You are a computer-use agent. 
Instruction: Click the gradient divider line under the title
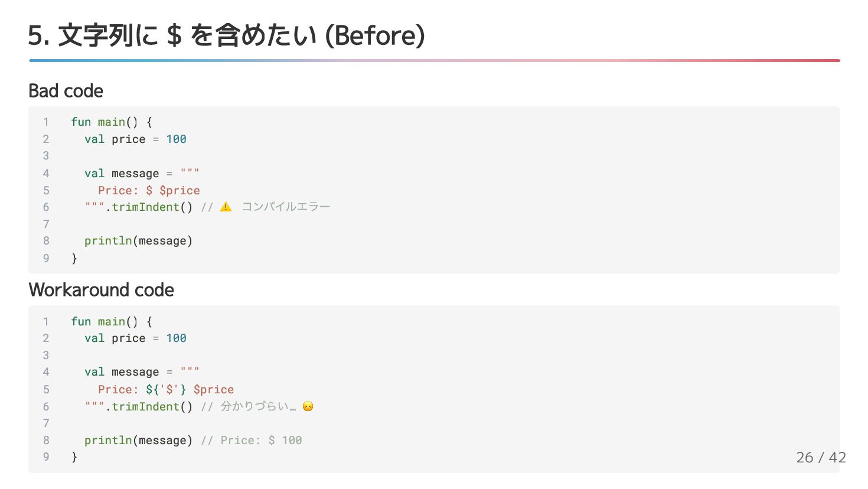point(434,60)
